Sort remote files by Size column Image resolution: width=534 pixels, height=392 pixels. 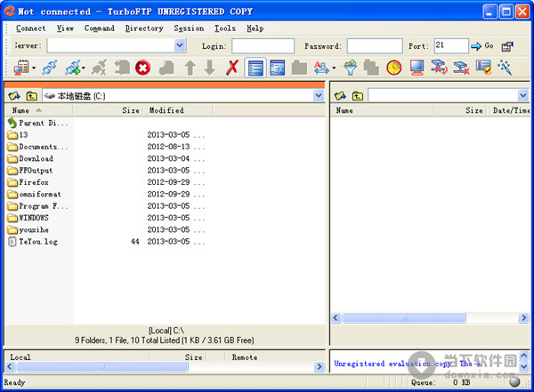coord(462,110)
